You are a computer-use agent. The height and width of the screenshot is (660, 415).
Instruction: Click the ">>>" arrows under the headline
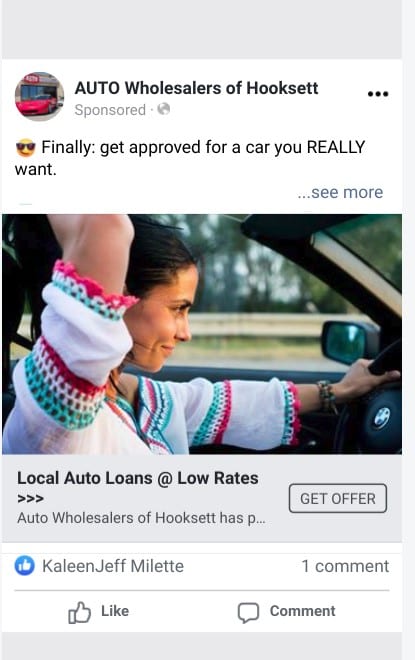30,499
